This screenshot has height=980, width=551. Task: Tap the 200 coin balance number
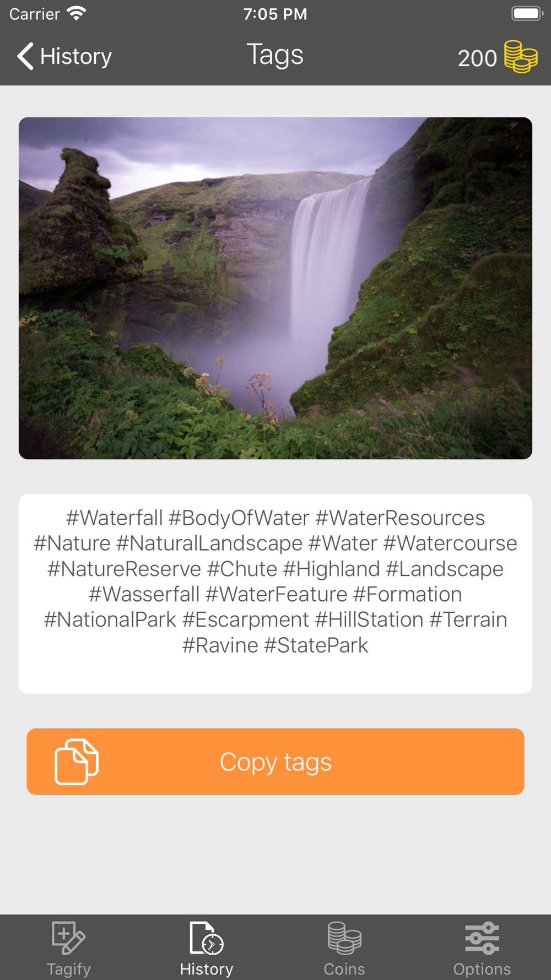click(x=477, y=58)
